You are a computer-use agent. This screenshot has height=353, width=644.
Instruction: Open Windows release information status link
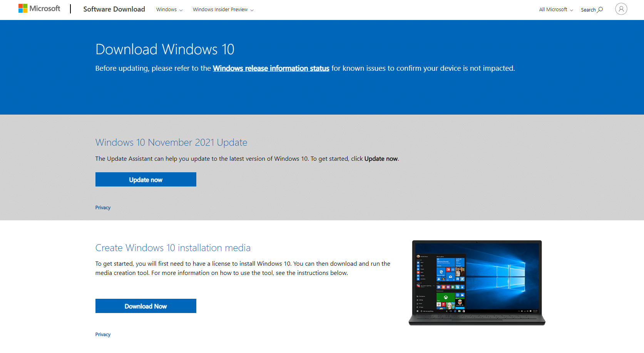pos(271,68)
